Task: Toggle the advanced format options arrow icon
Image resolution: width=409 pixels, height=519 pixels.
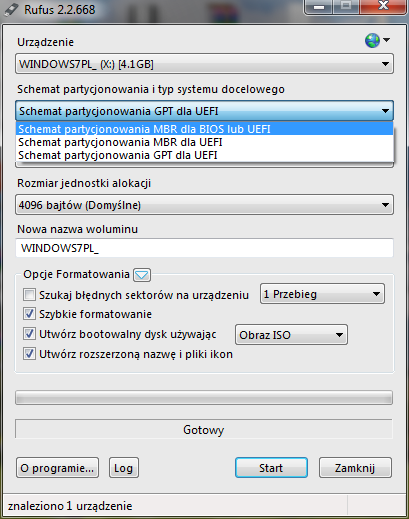Action: pos(142,275)
